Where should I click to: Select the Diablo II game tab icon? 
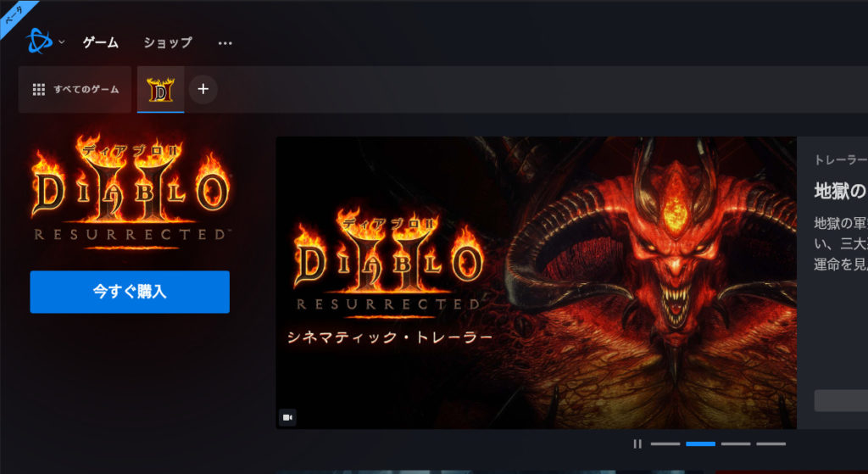tap(160, 89)
